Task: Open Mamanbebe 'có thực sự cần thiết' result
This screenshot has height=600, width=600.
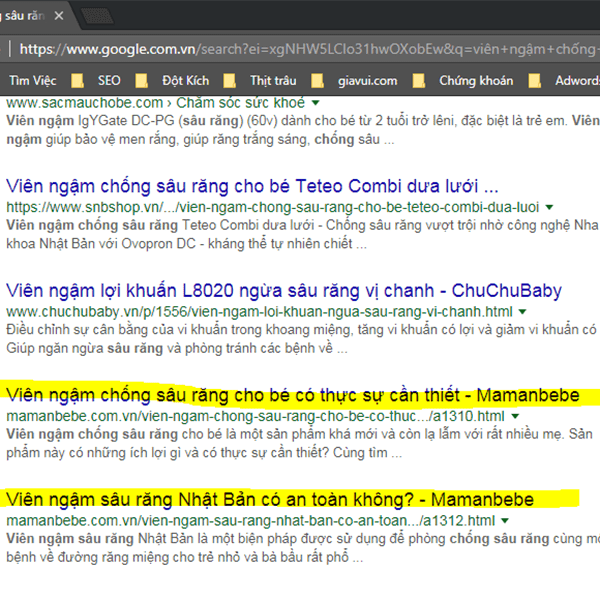Action: pos(293,395)
